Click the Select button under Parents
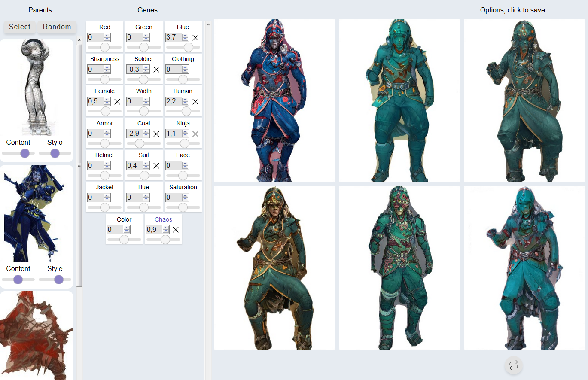588x380 pixels. (x=20, y=27)
